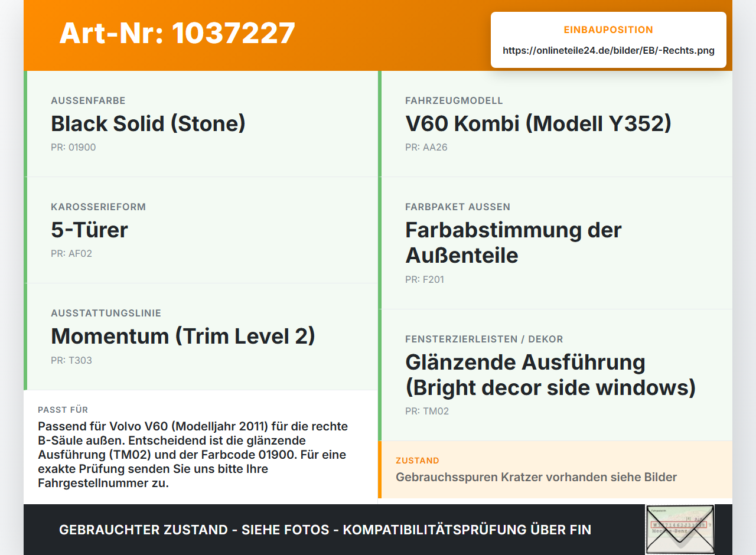Click the PR: F201 code
The image size is (756, 555).
(x=425, y=279)
